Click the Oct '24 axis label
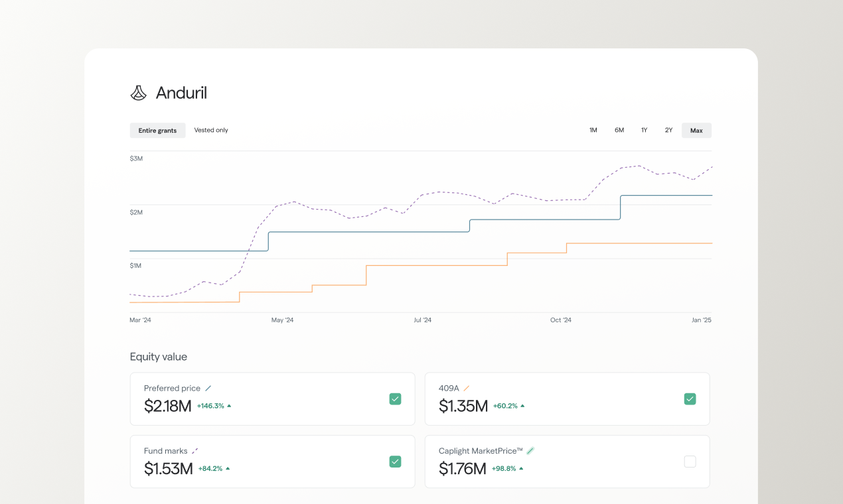This screenshot has height=504, width=843. 561,320
